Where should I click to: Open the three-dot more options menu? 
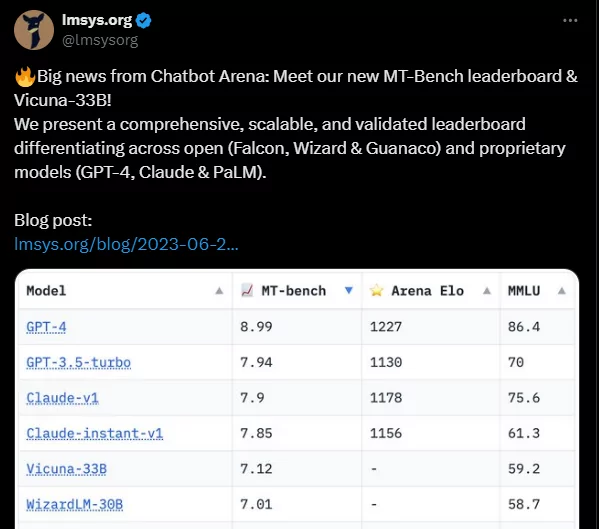coord(570,20)
